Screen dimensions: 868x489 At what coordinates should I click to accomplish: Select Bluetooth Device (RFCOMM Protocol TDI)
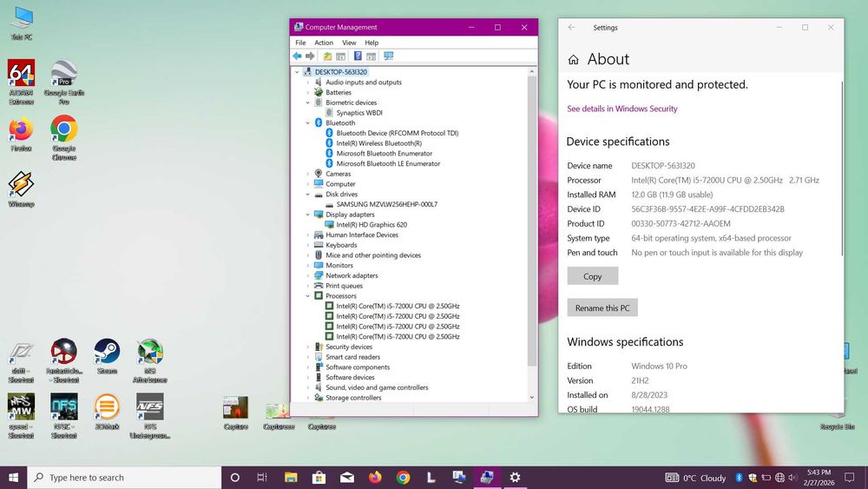coord(397,133)
